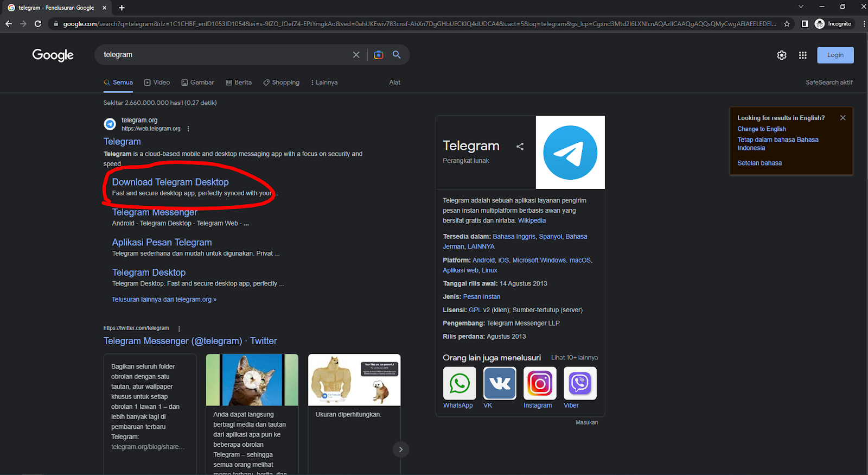
Task: Switch to the Shopping results tab
Action: click(x=281, y=83)
